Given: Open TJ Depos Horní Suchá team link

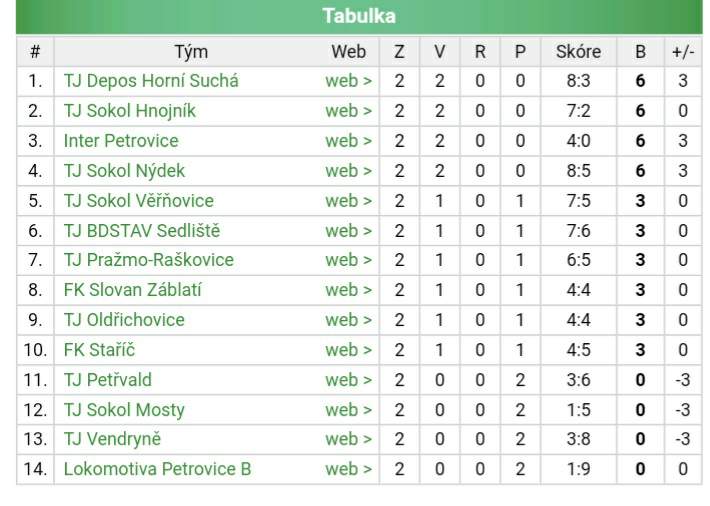Looking at the screenshot, I should [151, 81].
